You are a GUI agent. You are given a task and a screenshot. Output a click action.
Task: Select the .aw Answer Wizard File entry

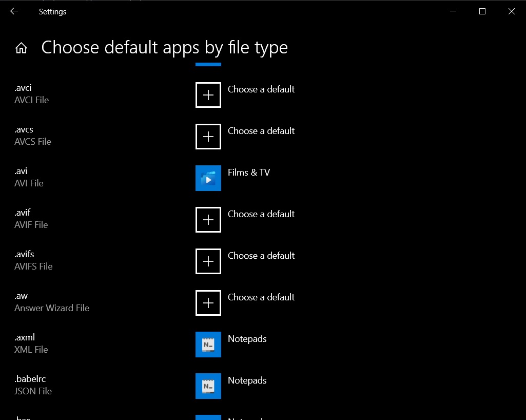(51, 301)
